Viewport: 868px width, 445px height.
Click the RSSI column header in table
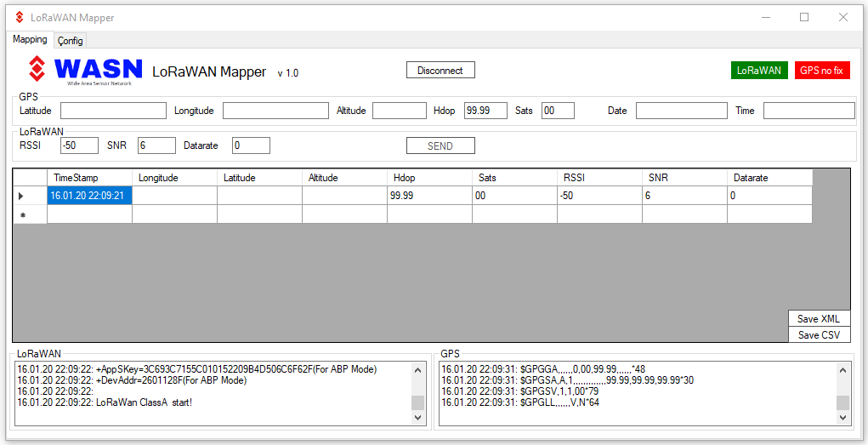[599, 177]
